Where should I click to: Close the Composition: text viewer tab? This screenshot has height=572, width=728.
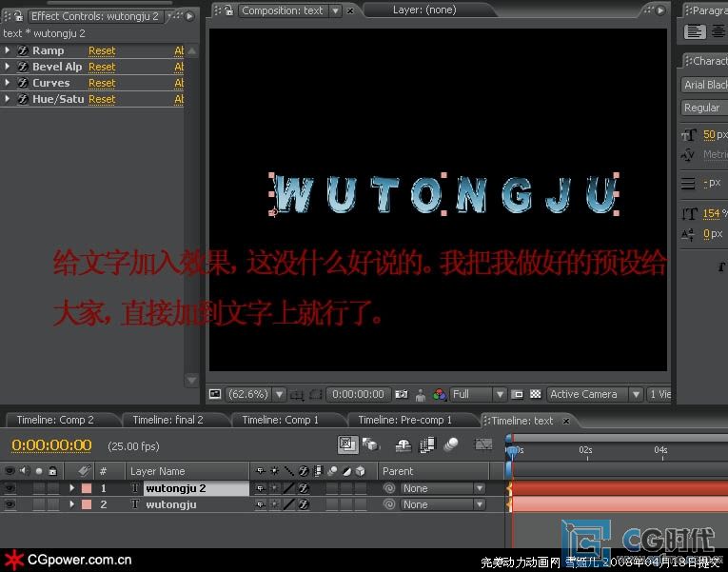[x=350, y=10]
